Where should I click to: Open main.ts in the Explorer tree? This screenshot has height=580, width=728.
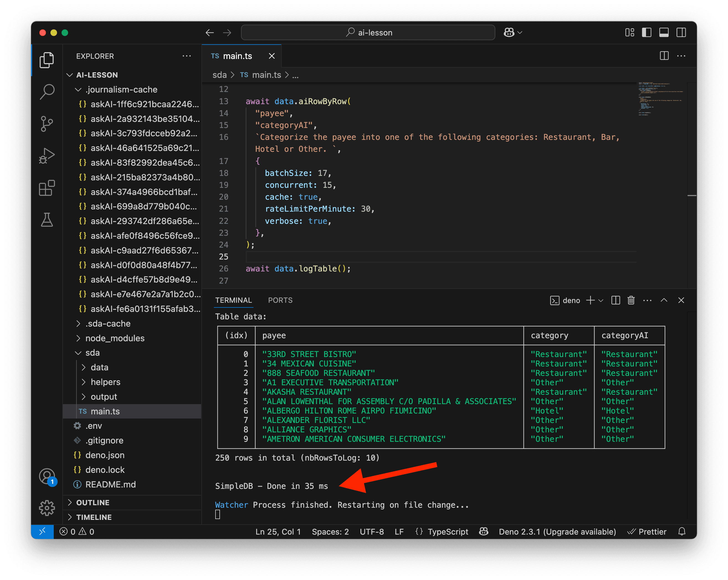(x=132, y=411)
